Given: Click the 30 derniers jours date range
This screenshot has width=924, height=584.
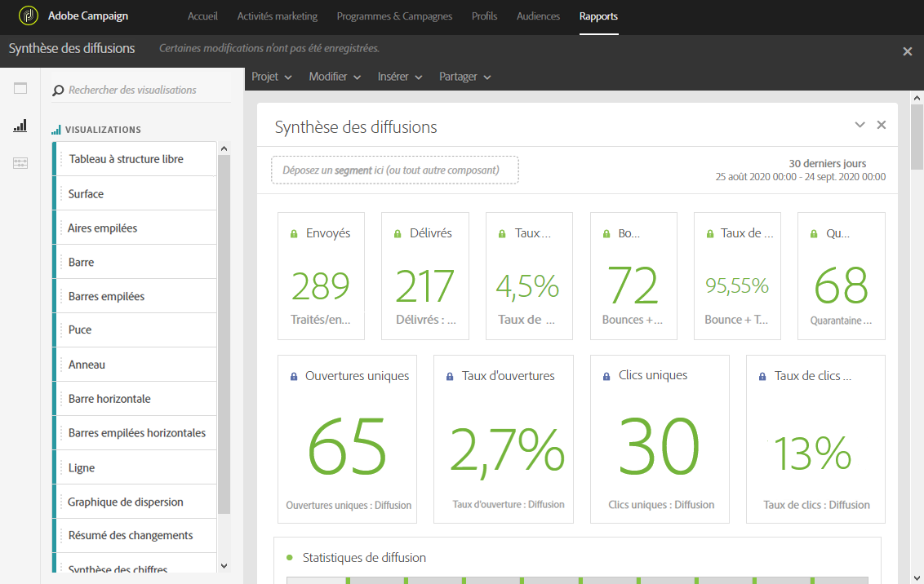Looking at the screenshot, I should pyautogui.click(x=827, y=163).
